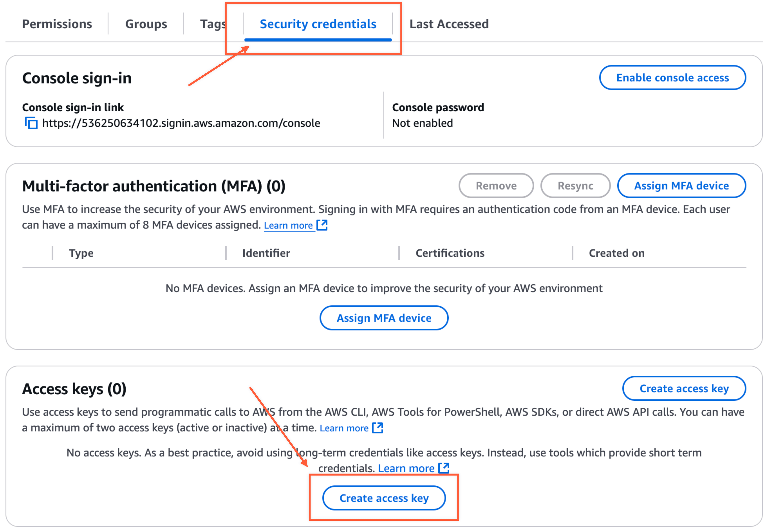Image resolution: width=766 pixels, height=532 pixels.
Task: Click the Security credentials tab
Action: tap(318, 24)
